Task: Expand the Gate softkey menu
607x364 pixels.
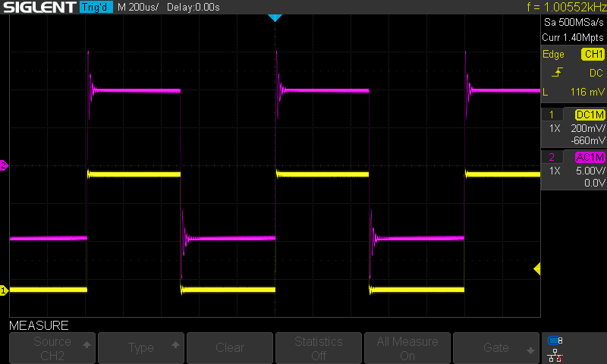Action: click(x=496, y=348)
